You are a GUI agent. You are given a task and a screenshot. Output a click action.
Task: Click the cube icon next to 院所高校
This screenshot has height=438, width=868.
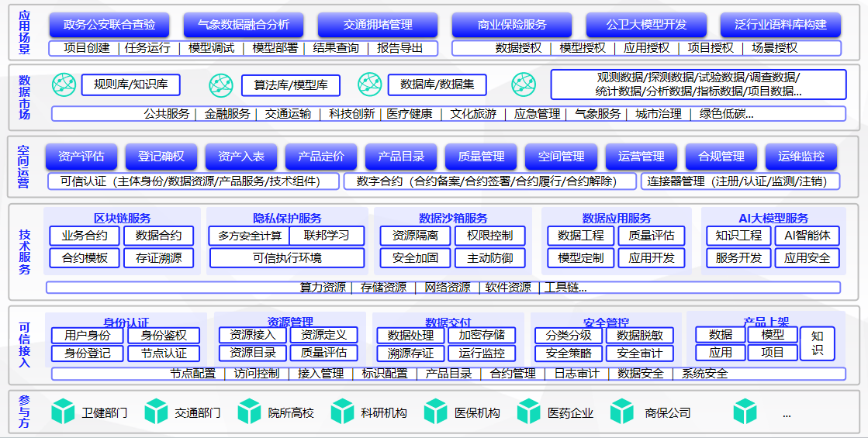(x=249, y=412)
